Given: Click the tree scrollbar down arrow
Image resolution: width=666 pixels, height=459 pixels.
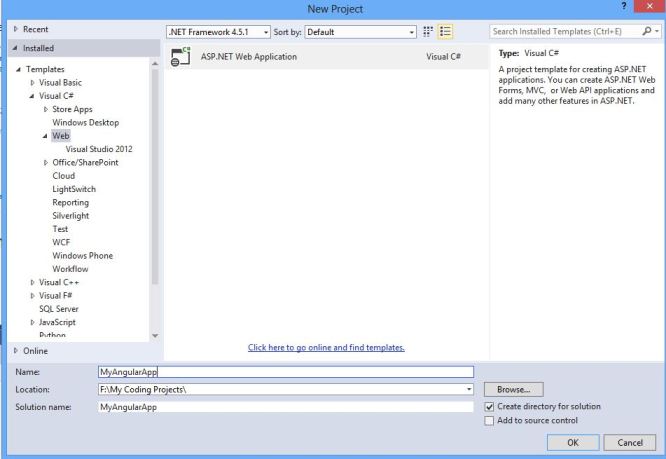Looking at the screenshot, I should 155,335.
